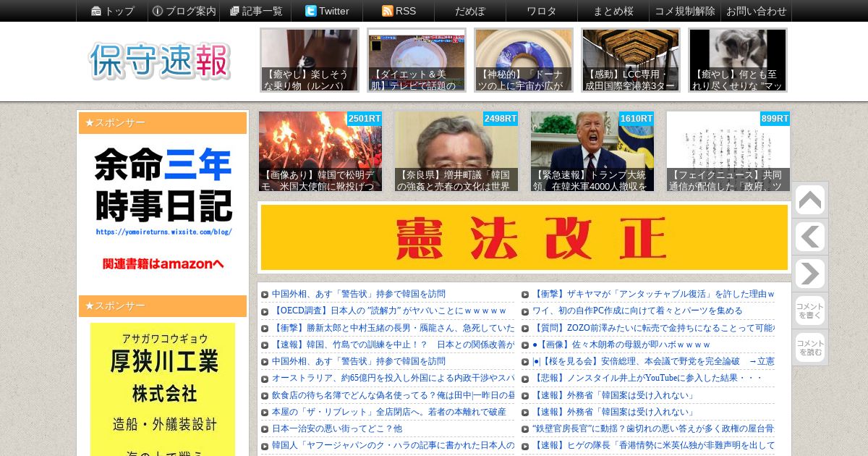
Task: Click 関連書籍はamazonへ red text
Action: [163, 263]
